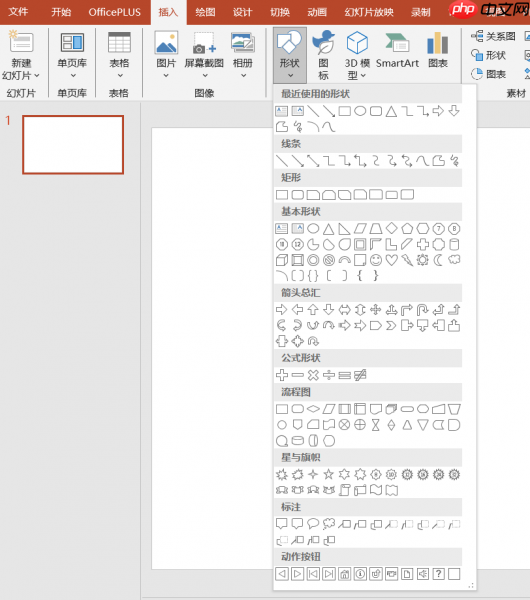
Task: Click 关系图 in the 素材 group
Action: click(x=494, y=36)
